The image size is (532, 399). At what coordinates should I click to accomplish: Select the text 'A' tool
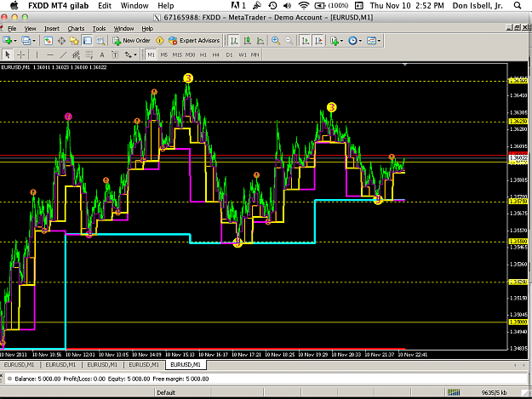[102, 54]
